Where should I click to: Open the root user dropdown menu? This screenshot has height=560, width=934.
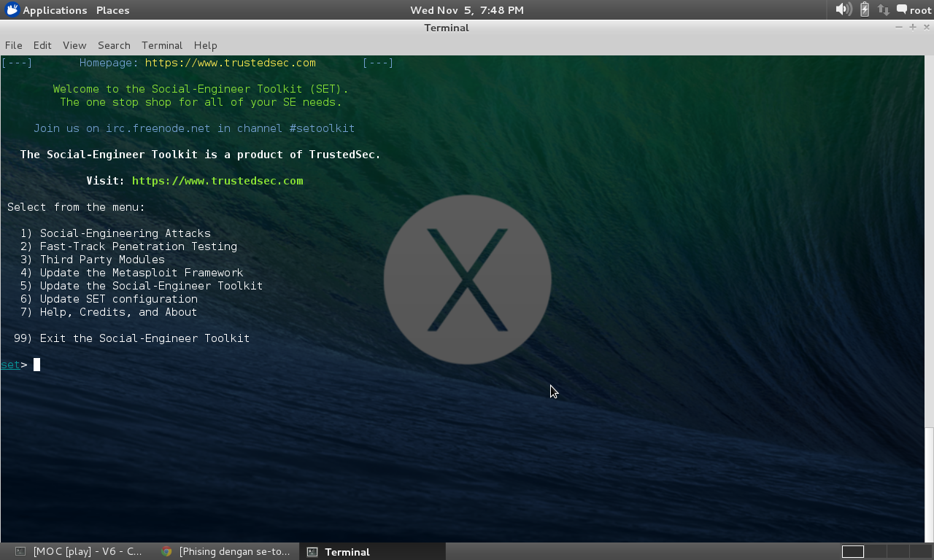(919, 9)
